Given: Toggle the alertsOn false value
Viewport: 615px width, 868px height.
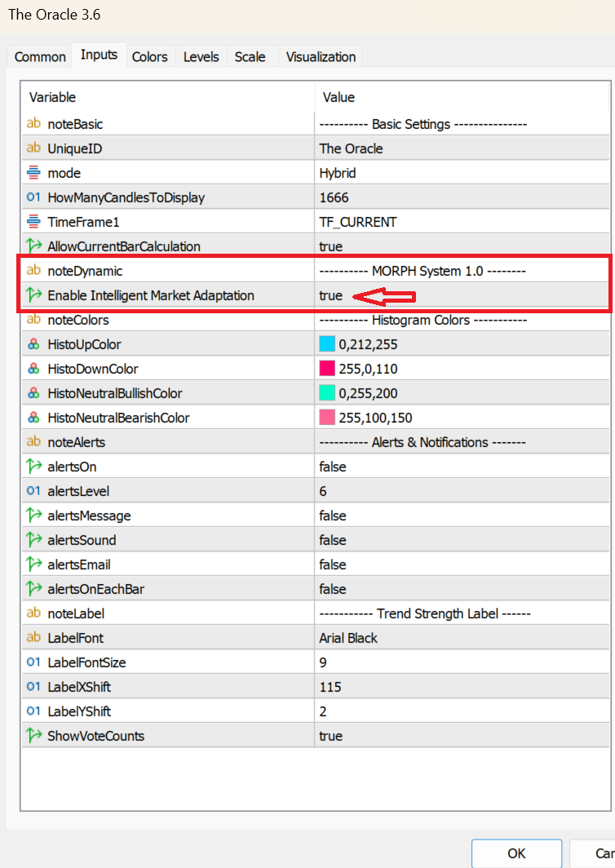Looking at the screenshot, I should coord(333,467).
